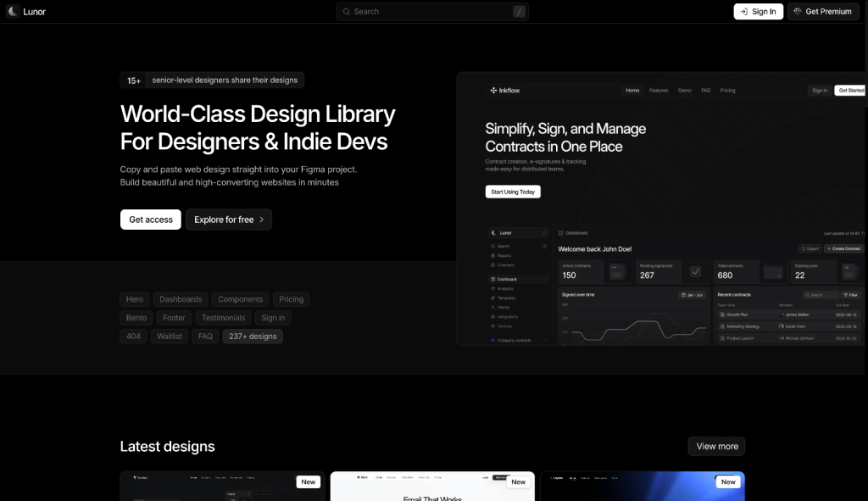Image resolution: width=868 pixels, height=501 pixels.
Task: Select Dashboard in the preview sidebar
Action: (518, 279)
